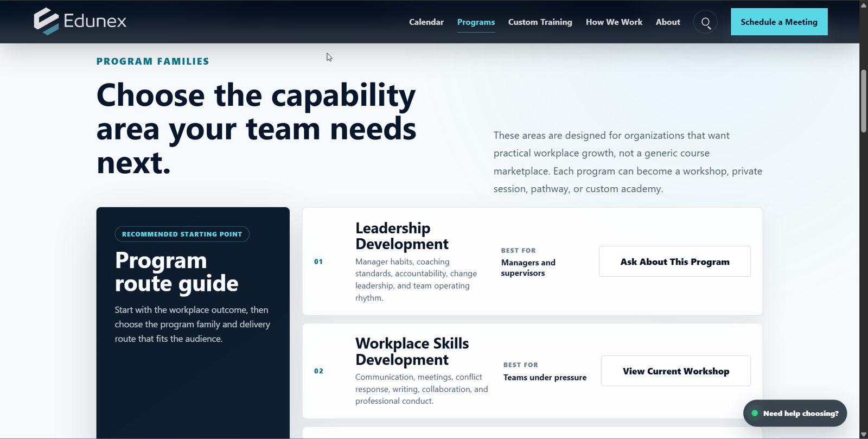The image size is (868, 439).
Task: Click Program route guide card title
Action: tap(177, 272)
